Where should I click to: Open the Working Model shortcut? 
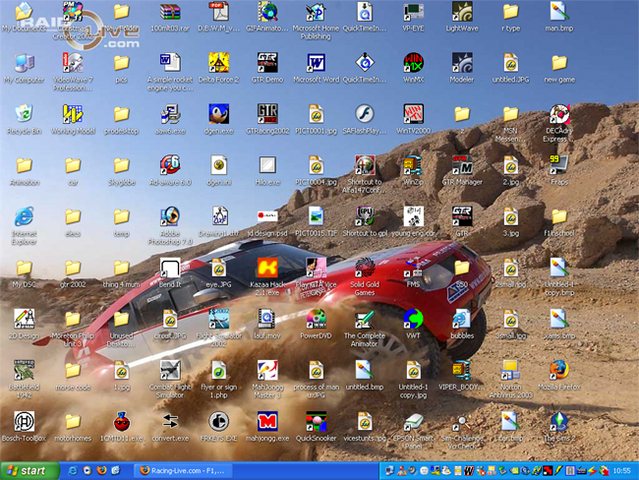coord(73,114)
